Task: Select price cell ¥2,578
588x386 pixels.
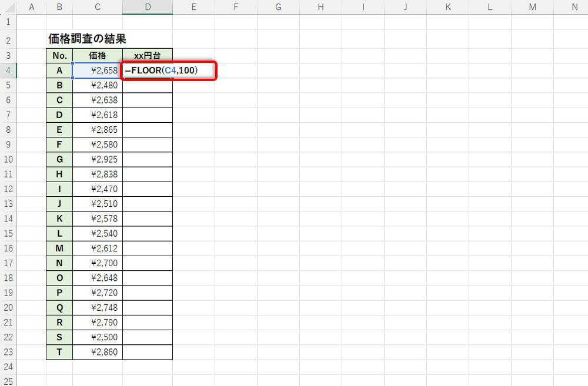Action: [98, 219]
